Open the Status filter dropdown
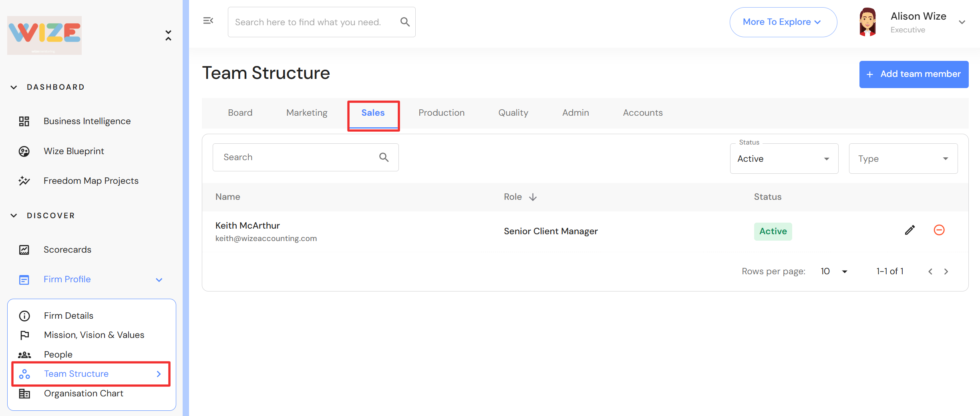 [x=784, y=159]
